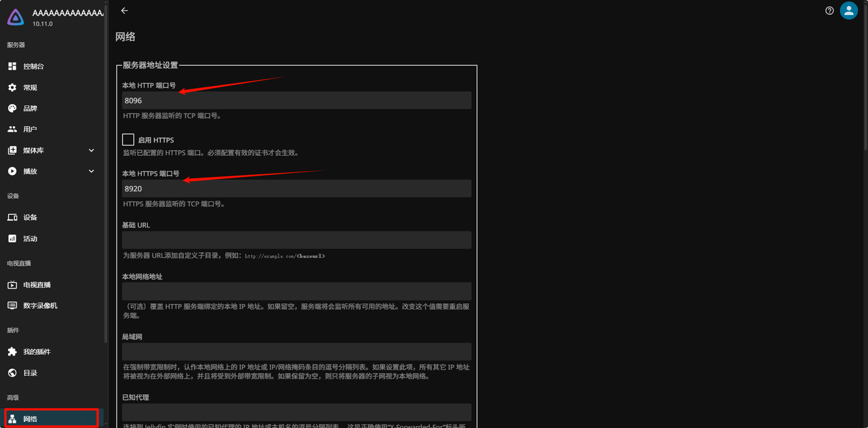This screenshot has height=428, width=868.
Task: Open the 我的插件 puzzle icon
Action: pos(12,352)
